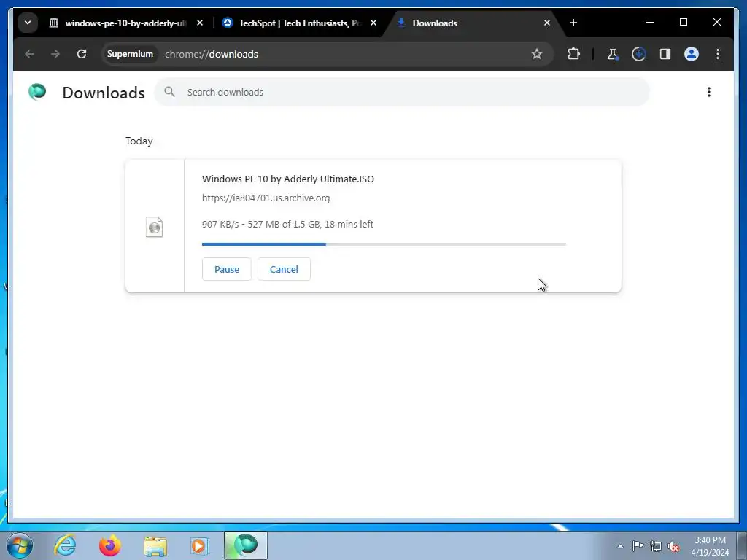The width and height of the screenshot is (747, 560).
Task: Switch to the TechSpot tab
Action: click(299, 23)
